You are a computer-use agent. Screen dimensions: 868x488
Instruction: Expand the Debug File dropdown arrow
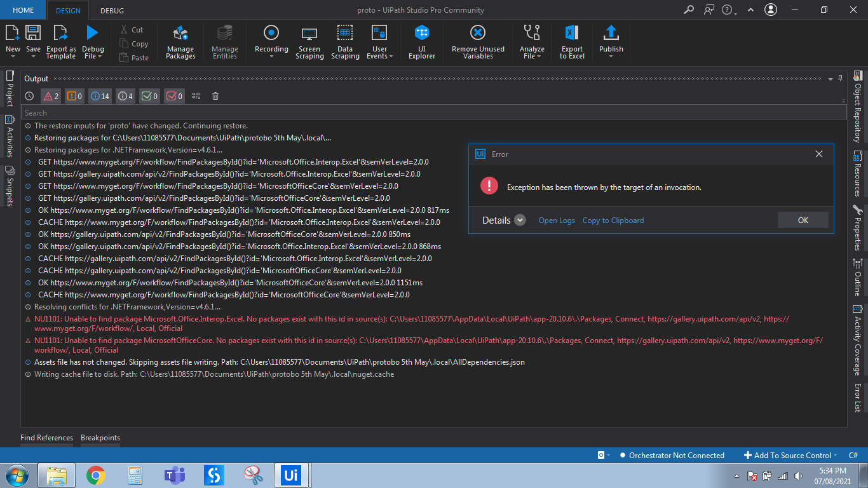pos(100,57)
